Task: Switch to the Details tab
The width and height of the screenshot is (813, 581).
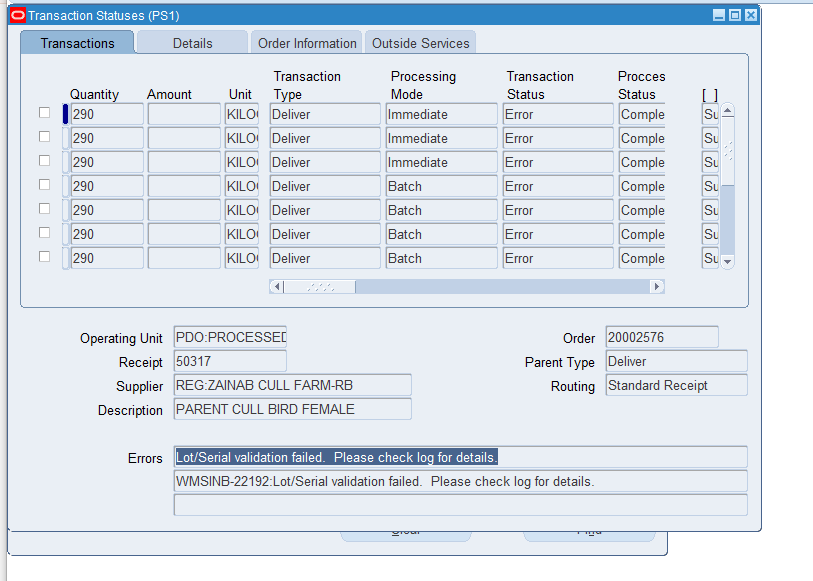Action: pyautogui.click(x=192, y=43)
